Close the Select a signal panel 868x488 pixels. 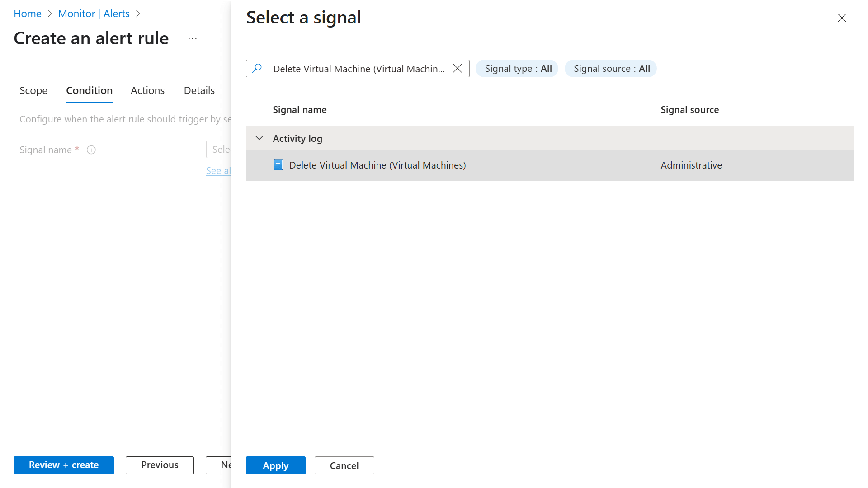(x=842, y=18)
